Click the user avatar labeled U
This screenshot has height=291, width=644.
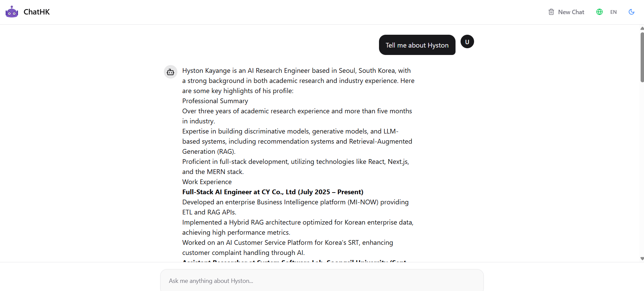coord(467,42)
